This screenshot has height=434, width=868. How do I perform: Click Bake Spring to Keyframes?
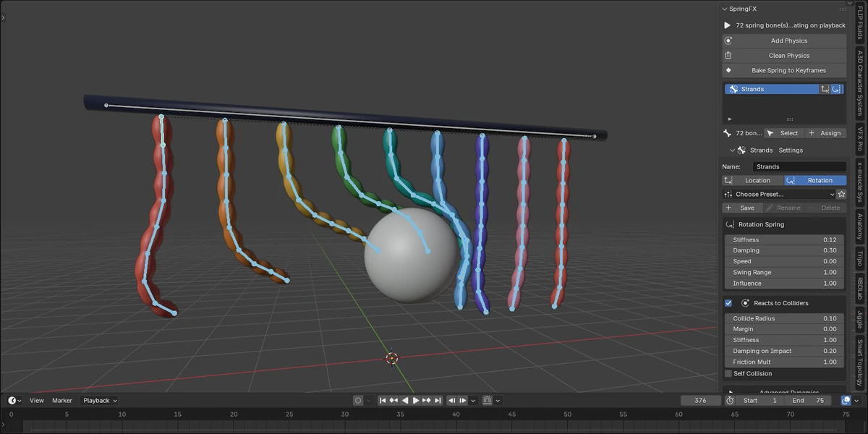(784, 70)
